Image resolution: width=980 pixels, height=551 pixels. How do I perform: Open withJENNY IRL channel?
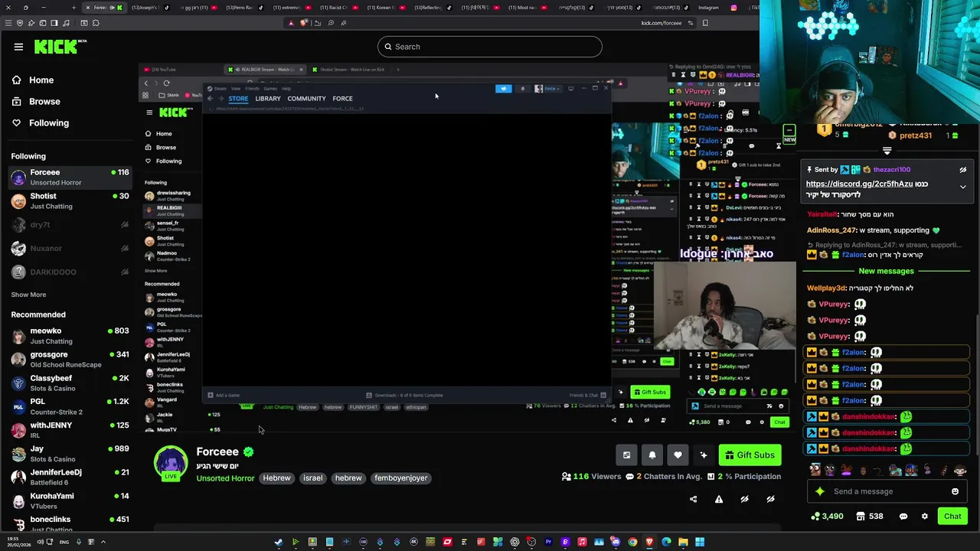point(69,430)
